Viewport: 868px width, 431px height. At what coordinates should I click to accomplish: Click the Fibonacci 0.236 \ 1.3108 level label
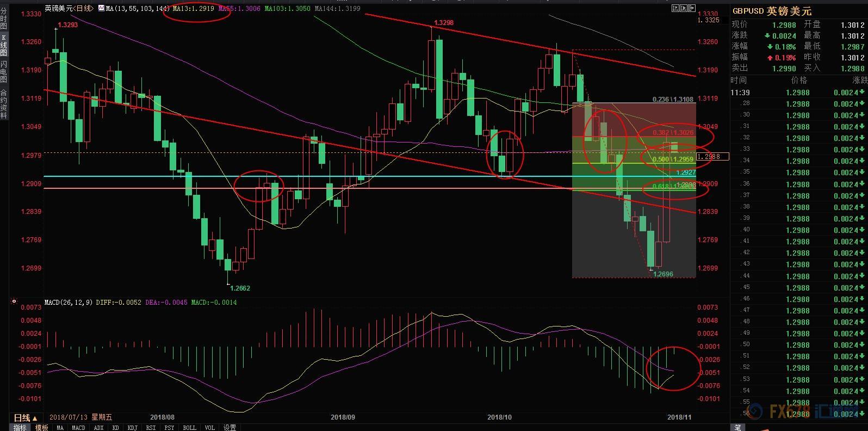[673, 100]
